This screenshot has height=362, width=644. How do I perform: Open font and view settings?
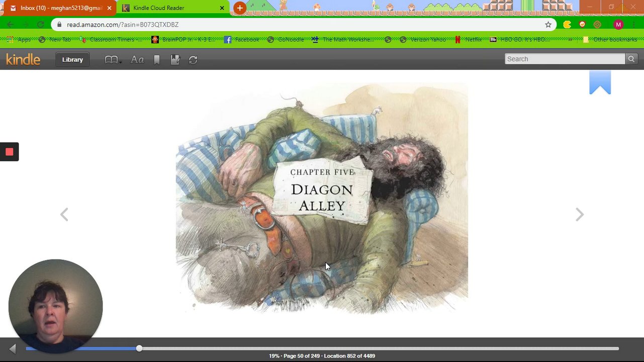point(137,60)
